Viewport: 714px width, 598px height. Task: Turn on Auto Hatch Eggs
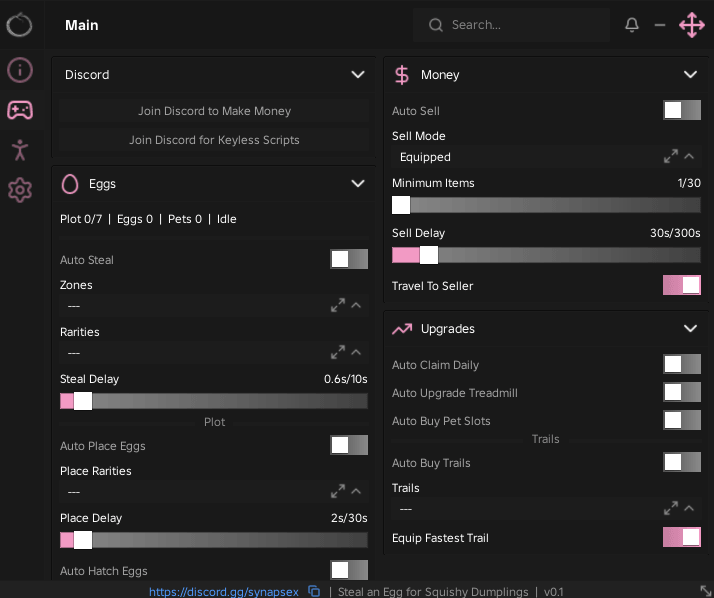tap(349, 570)
